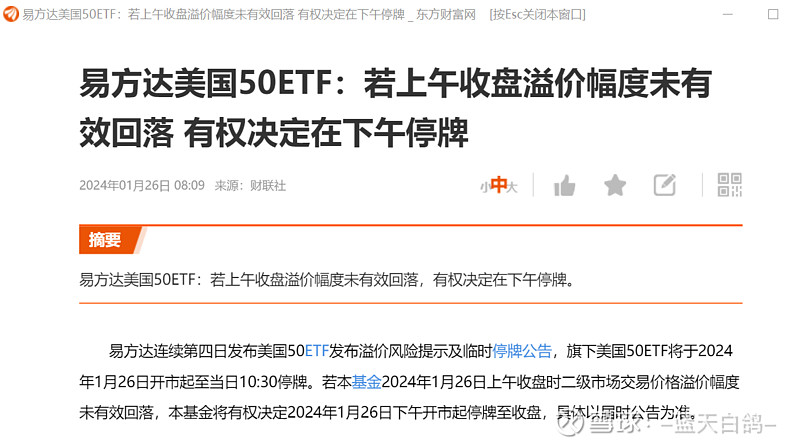Viewport: 800px width, 448px height.
Task: Click the large bold article headline
Action: coord(395,108)
